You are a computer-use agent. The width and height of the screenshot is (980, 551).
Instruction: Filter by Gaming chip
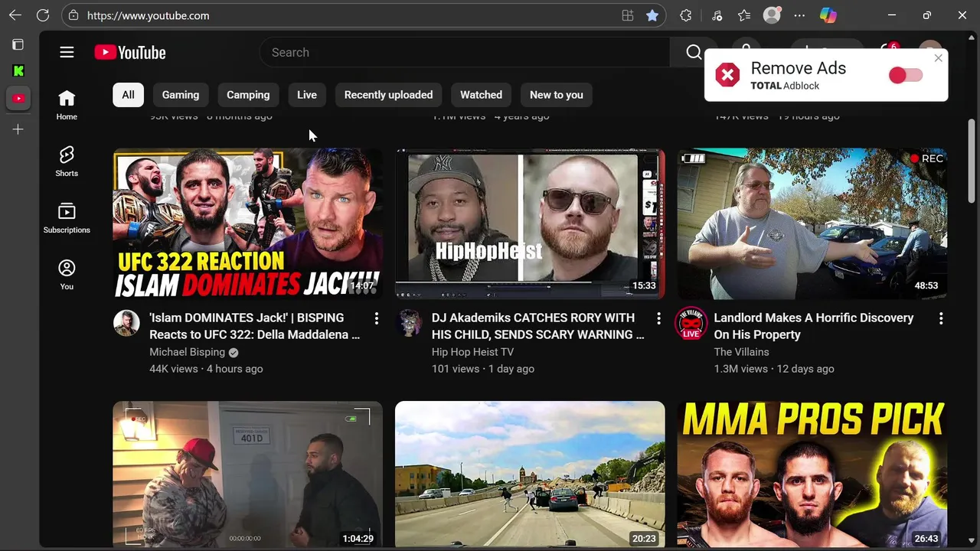181,95
